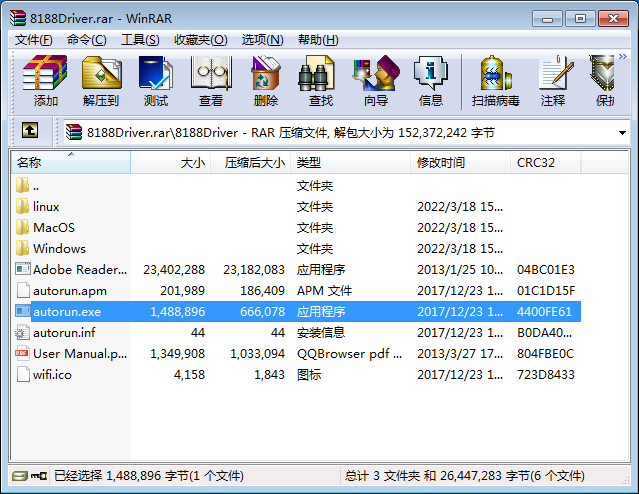Viewport: 639px width, 494px height.
Task: Click the CRC32 value 4400FE61
Action: (544, 312)
